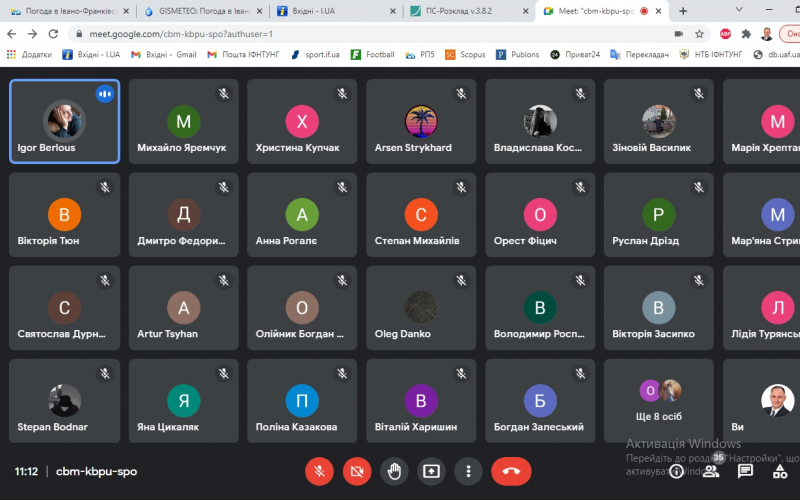Show the participants list (35 people)
Screen dimensions: 800x500
point(711,471)
